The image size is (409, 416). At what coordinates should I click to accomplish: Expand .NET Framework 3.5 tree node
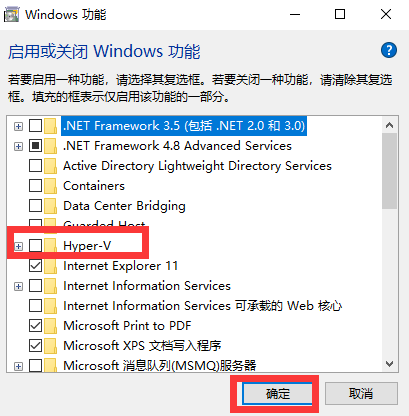[x=19, y=126]
